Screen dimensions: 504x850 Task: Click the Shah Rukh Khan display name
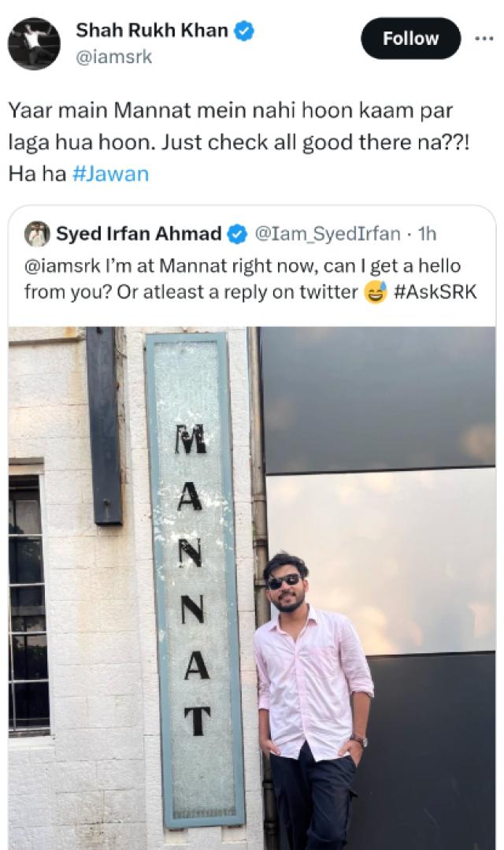pyautogui.click(x=152, y=32)
